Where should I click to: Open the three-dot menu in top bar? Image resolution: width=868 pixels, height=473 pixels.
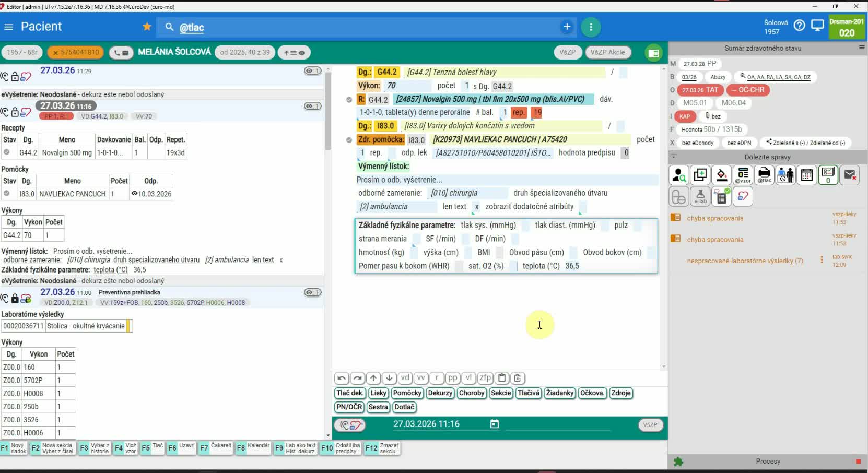591,27
